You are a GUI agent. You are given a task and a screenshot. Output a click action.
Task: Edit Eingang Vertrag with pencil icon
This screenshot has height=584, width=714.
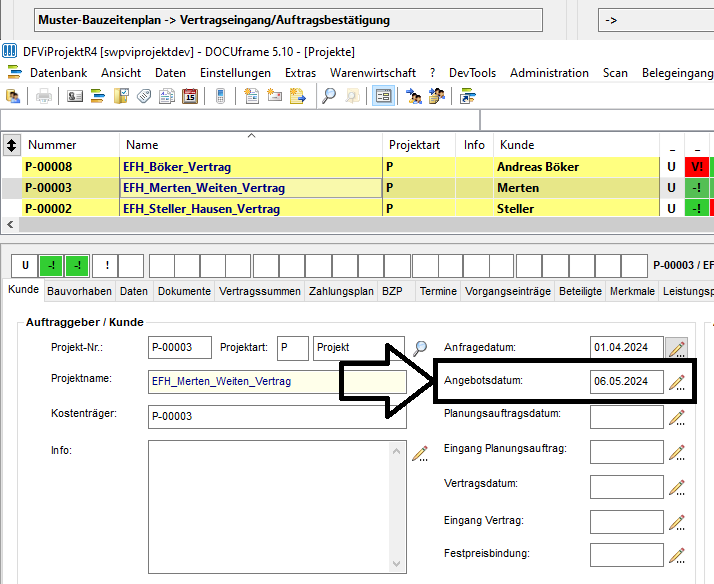pyautogui.click(x=677, y=522)
